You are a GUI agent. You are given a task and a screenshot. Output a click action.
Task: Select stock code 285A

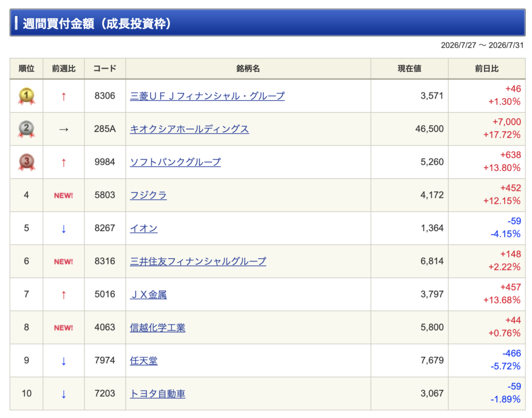point(105,129)
